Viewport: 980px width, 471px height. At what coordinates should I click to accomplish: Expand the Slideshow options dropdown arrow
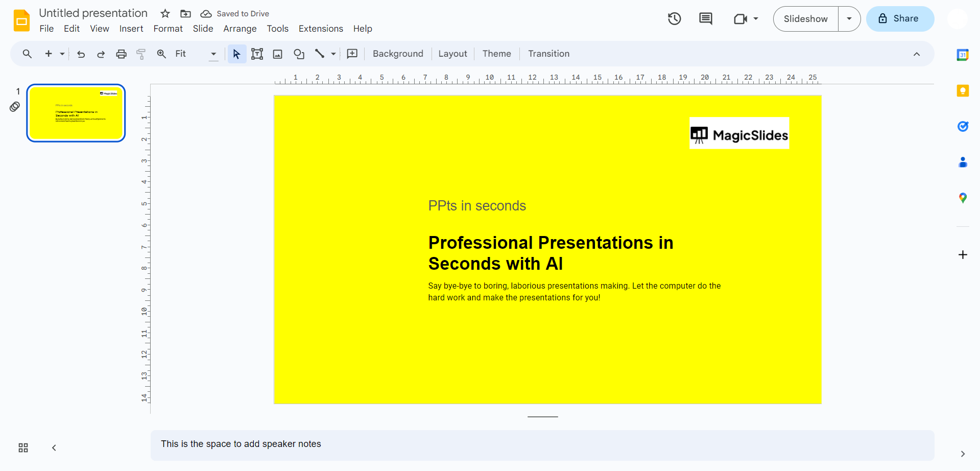849,19
